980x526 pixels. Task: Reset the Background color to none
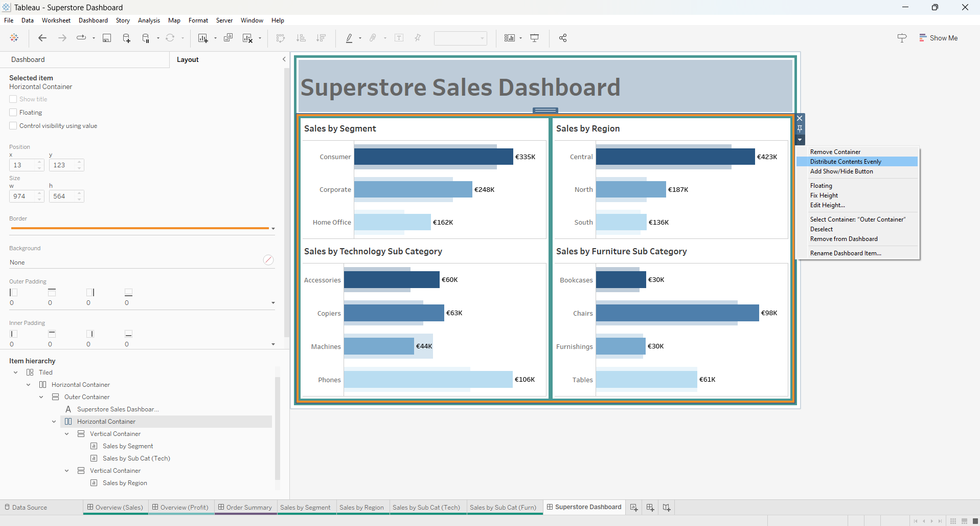coord(268,260)
